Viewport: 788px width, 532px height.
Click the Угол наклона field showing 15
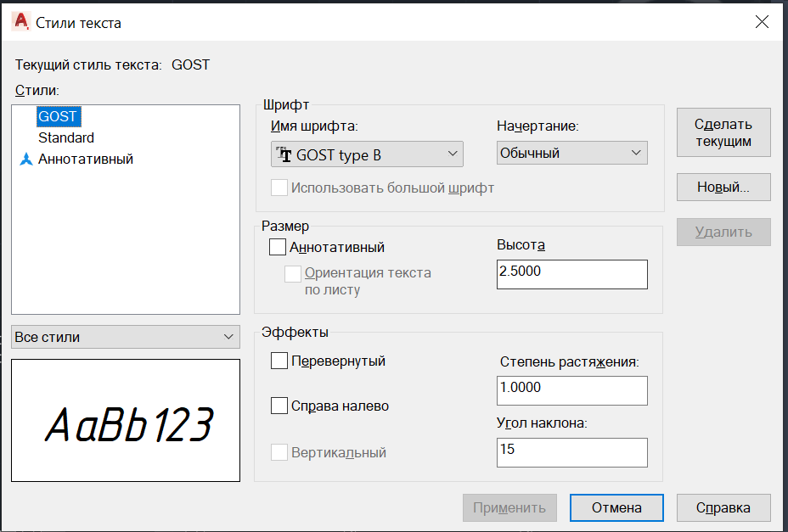coord(572,452)
